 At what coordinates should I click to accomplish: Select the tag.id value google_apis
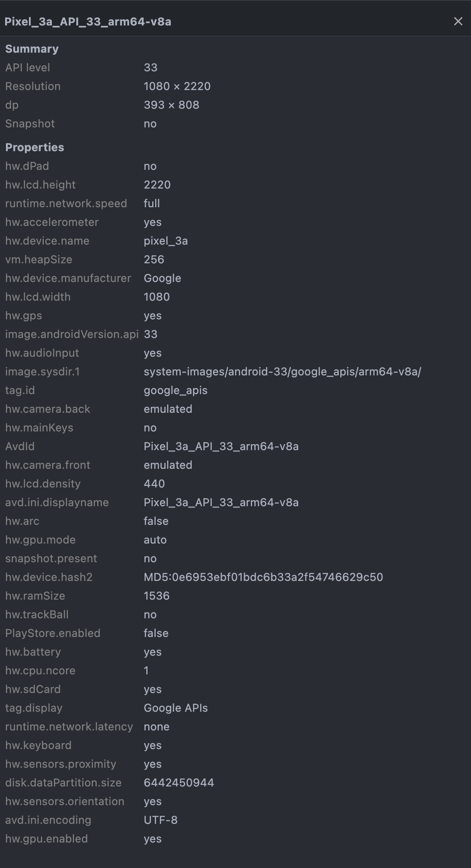point(176,390)
